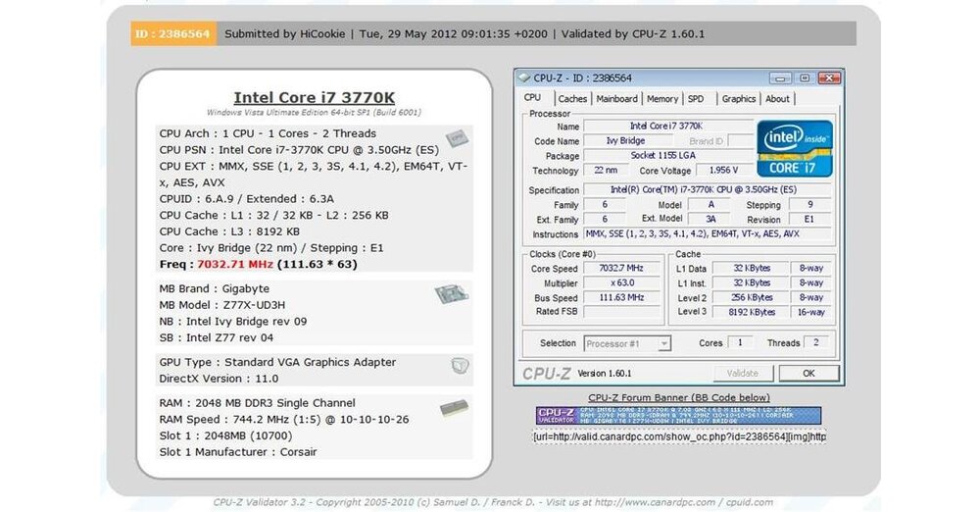This screenshot has width=980, height=512.
Task: Click the Windows Vista Ultimate Edition subtitle
Action: [314, 113]
